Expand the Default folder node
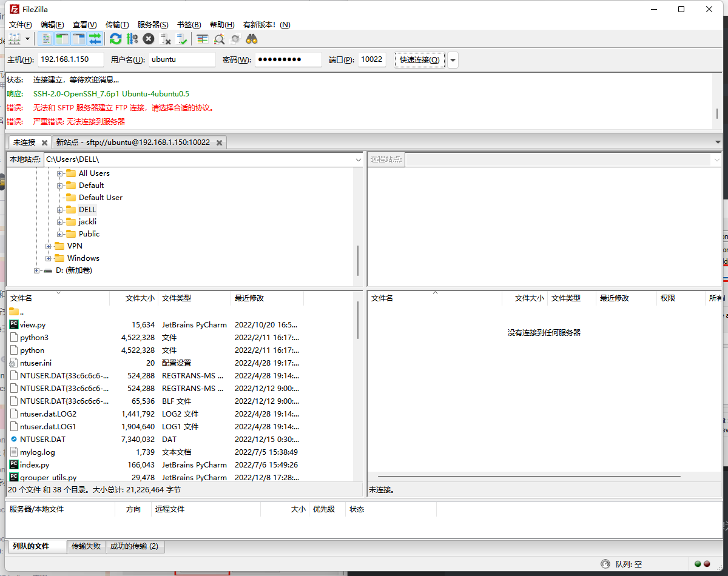 (60, 186)
